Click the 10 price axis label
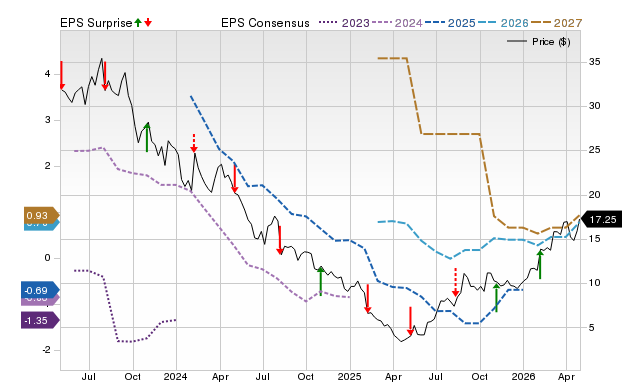The height and width of the screenshot is (382, 640). pyautogui.click(x=594, y=283)
